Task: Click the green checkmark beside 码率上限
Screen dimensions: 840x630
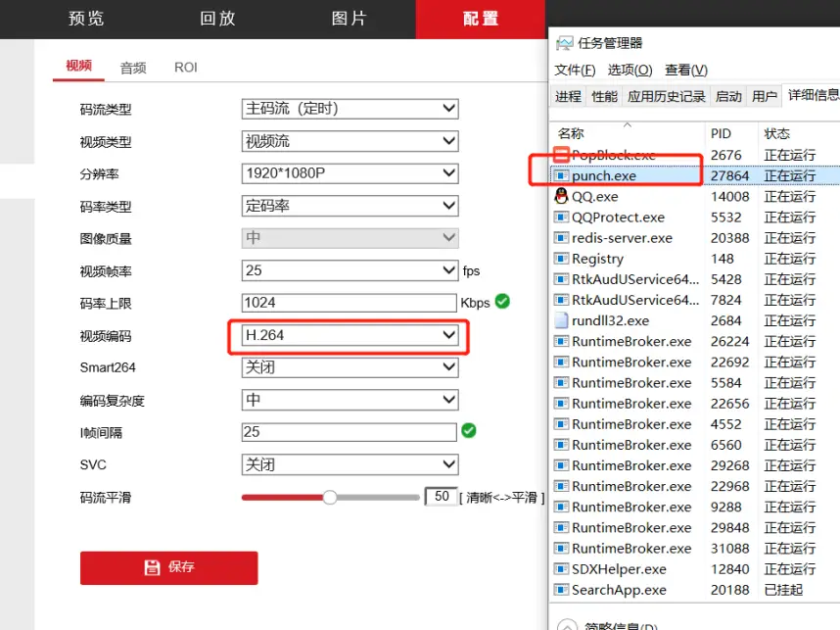Action: (502, 302)
